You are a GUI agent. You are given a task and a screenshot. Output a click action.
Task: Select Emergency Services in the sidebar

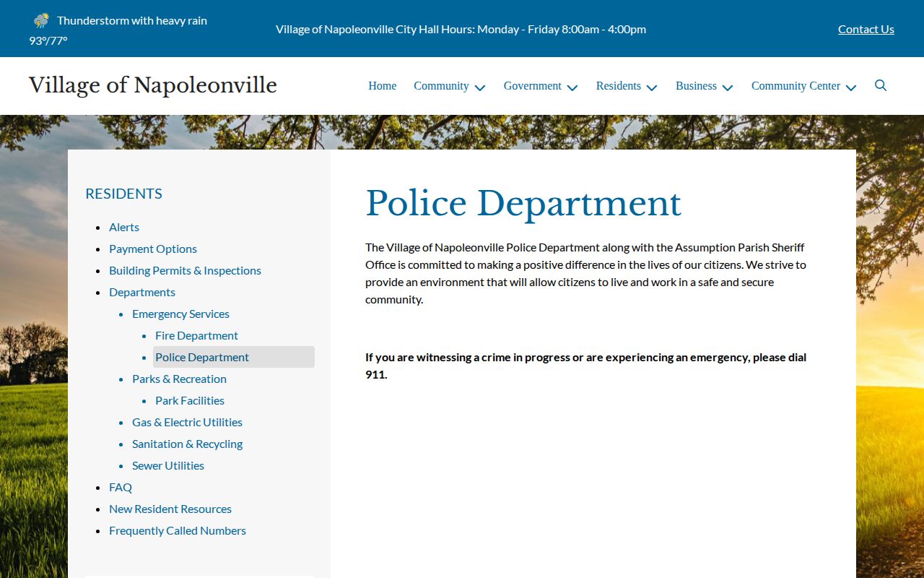pyautogui.click(x=180, y=314)
